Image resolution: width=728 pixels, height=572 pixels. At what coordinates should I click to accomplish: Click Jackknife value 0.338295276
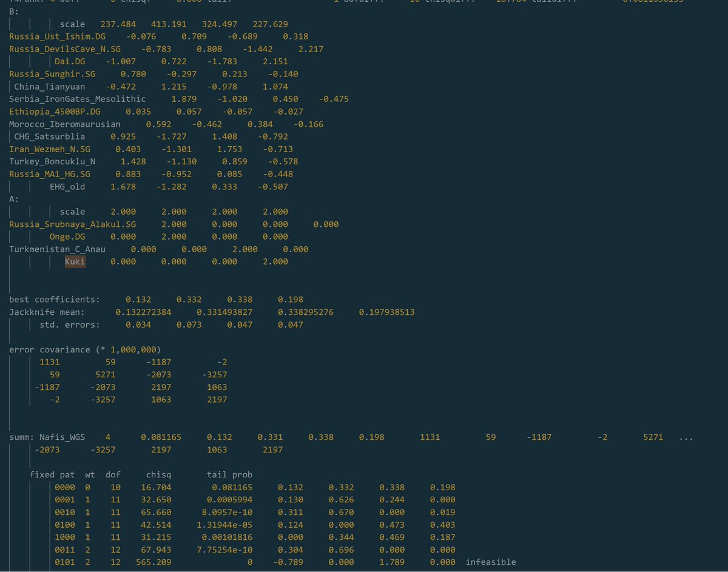point(306,312)
